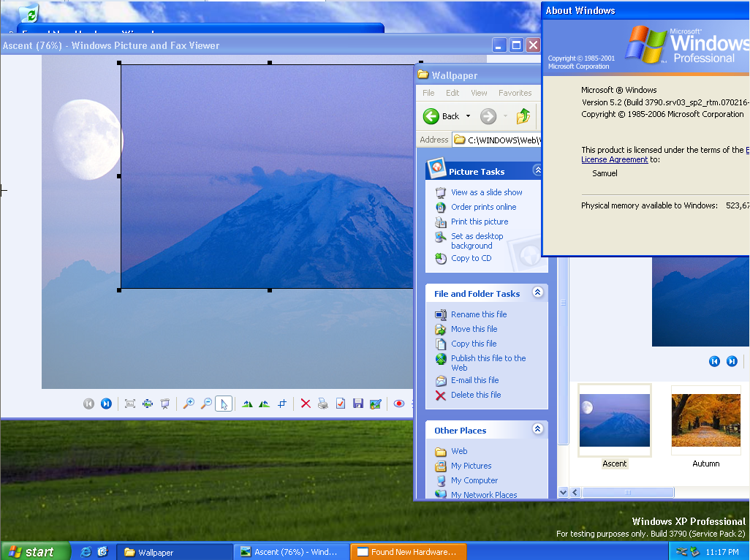Click Print this picture link

click(x=480, y=222)
